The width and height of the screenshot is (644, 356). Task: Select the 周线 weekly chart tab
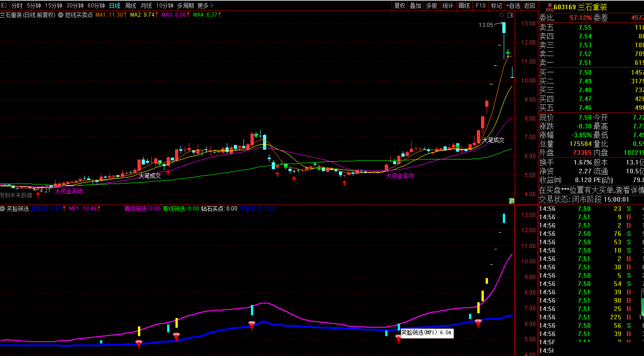point(131,6)
